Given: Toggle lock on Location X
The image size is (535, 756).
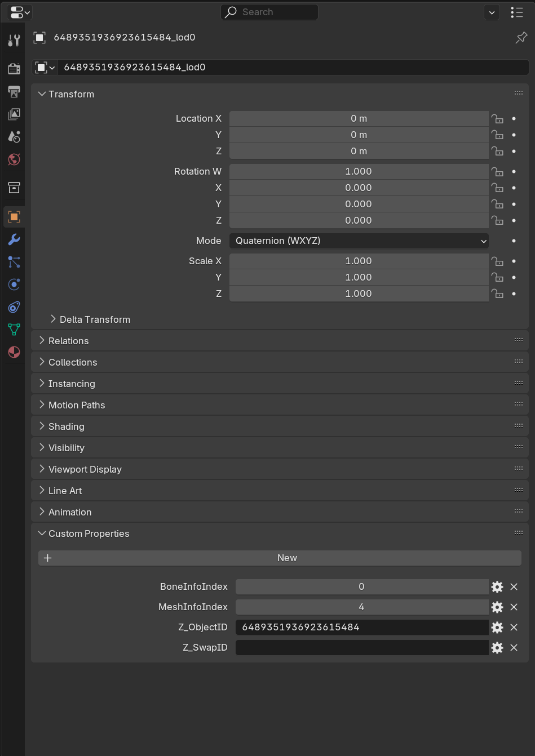Looking at the screenshot, I should tap(497, 119).
